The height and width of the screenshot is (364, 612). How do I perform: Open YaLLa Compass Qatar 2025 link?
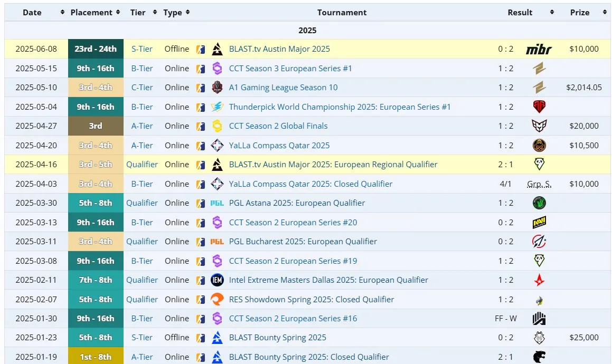[x=279, y=146]
